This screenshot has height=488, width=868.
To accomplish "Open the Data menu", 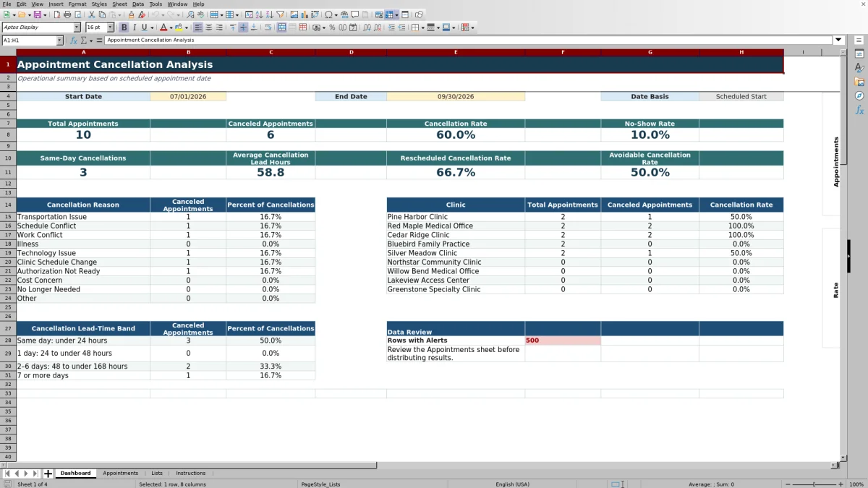I will tap(138, 4).
